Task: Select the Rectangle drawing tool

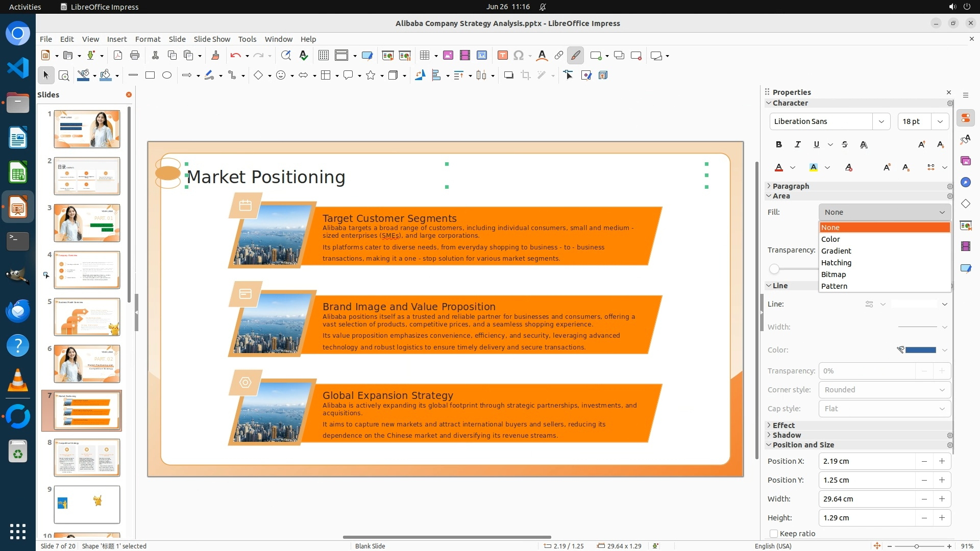Action: [150, 76]
